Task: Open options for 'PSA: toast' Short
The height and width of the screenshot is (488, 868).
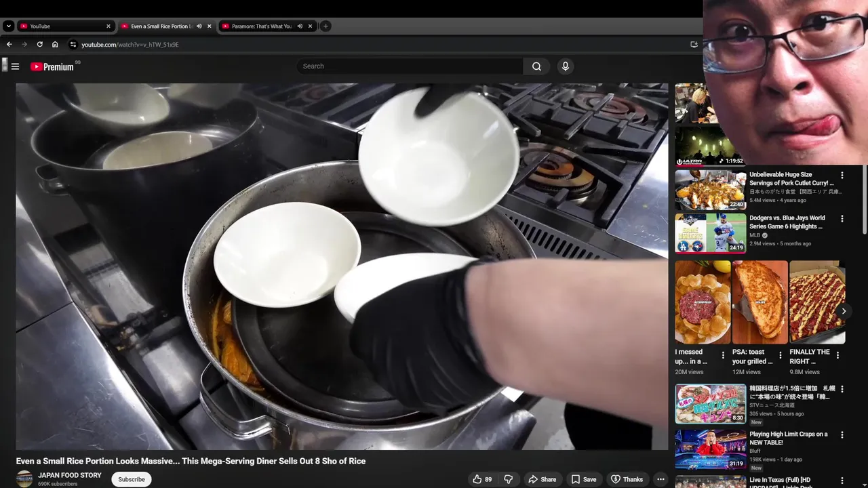Action: coord(781,355)
